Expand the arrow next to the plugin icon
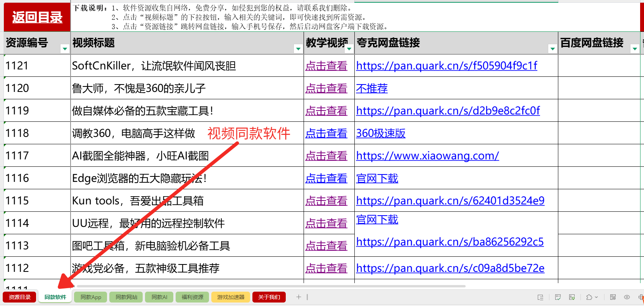The height and width of the screenshot is (306, 644). (596, 297)
